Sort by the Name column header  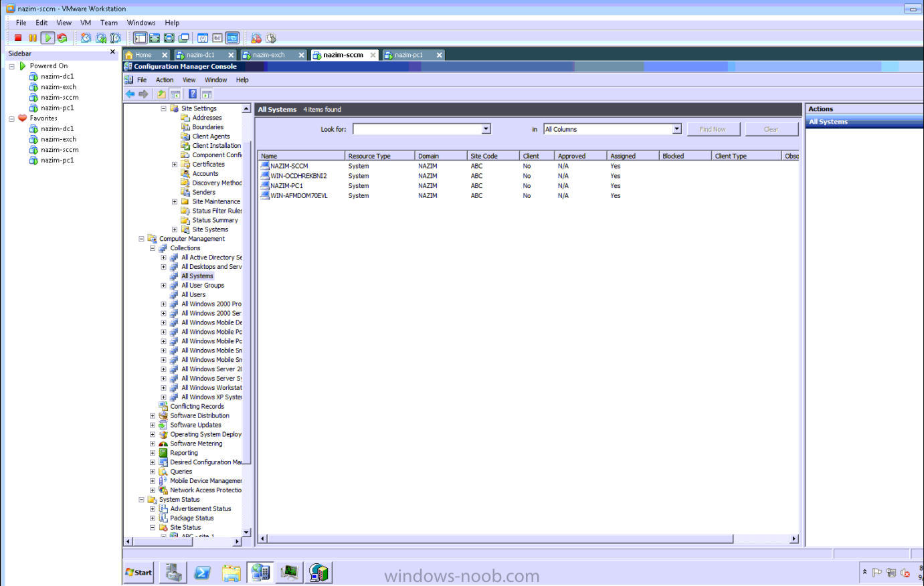[301, 156]
